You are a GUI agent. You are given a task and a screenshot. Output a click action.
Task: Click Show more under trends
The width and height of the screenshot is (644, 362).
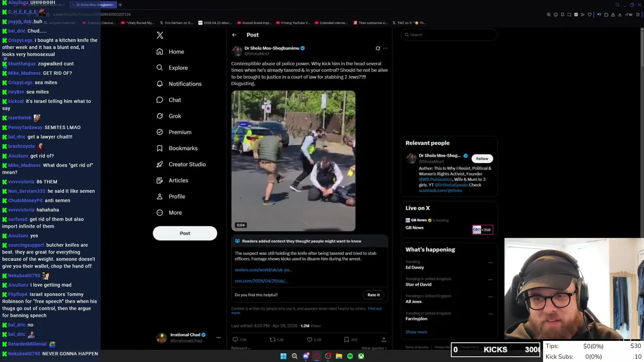[x=416, y=332]
